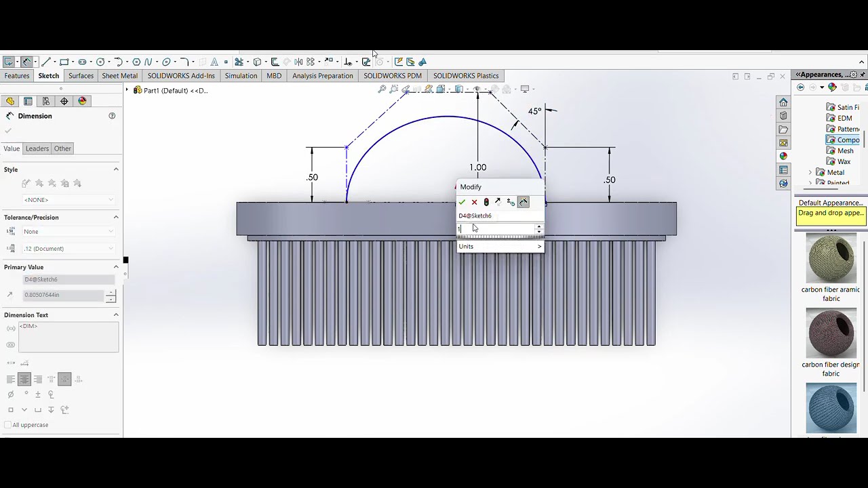The width and height of the screenshot is (868, 488).
Task: Switch to the Leaders tab
Action: pos(37,148)
